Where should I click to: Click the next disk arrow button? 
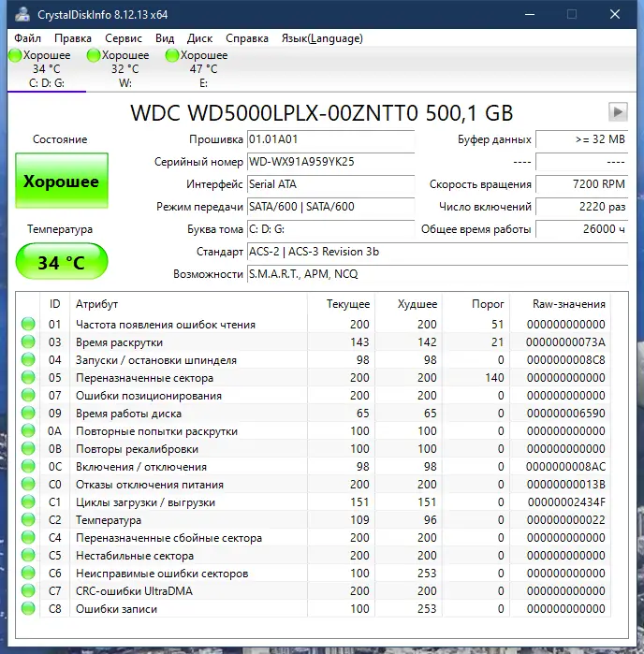(x=618, y=111)
